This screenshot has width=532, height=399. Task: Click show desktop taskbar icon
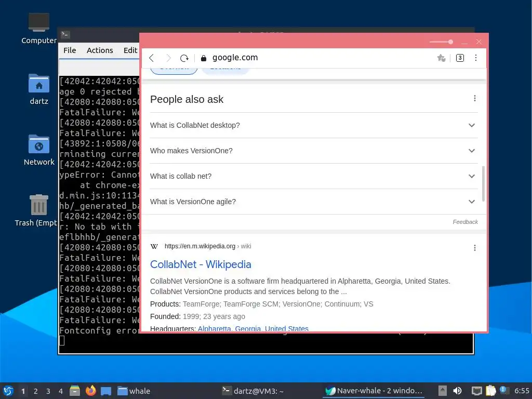(x=106, y=391)
